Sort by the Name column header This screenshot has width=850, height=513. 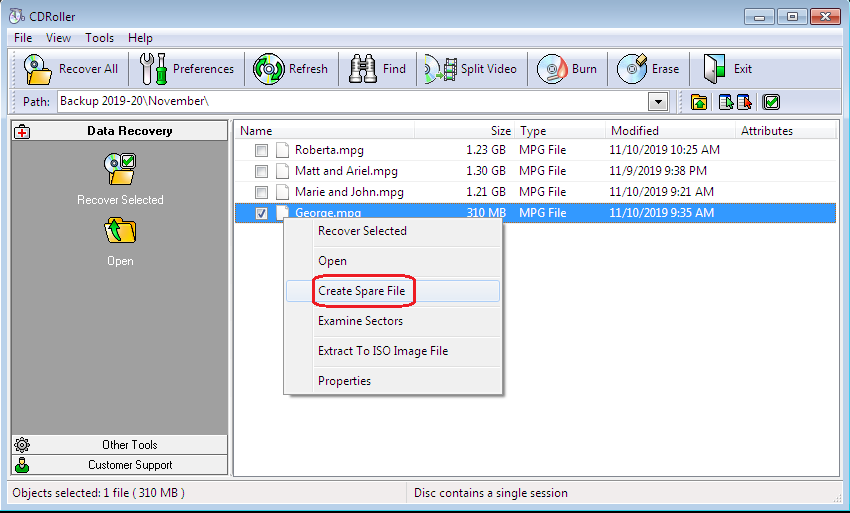click(x=325, y=131)
